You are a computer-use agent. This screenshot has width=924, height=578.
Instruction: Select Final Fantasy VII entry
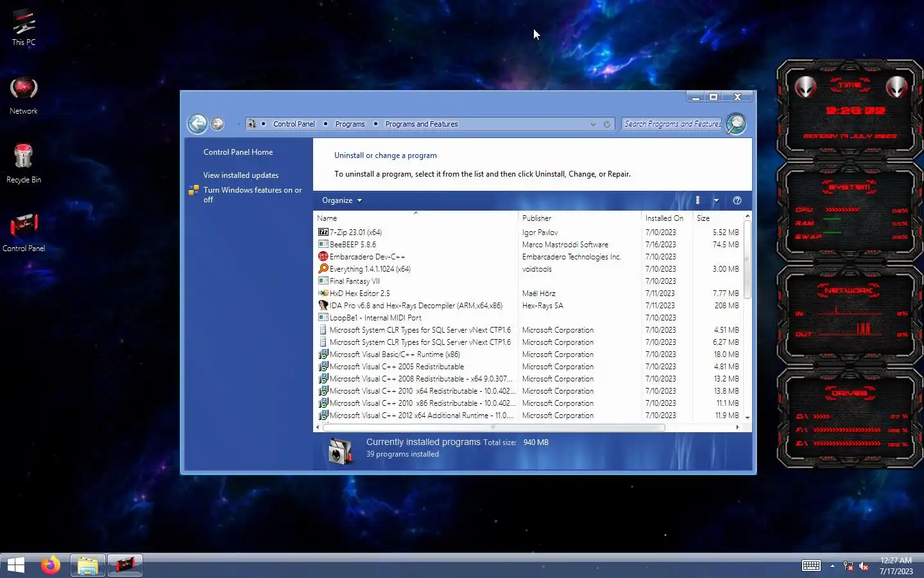coord(529,281)
